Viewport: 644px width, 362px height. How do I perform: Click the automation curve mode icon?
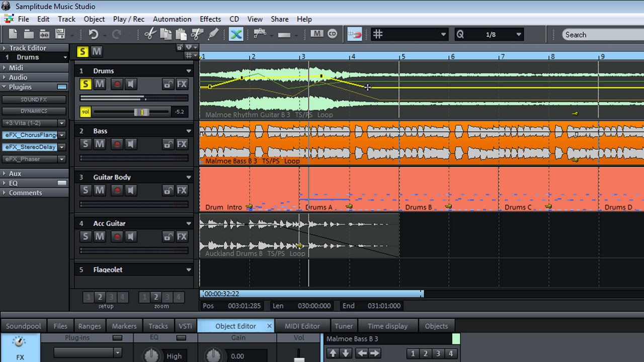coord(260,34)
